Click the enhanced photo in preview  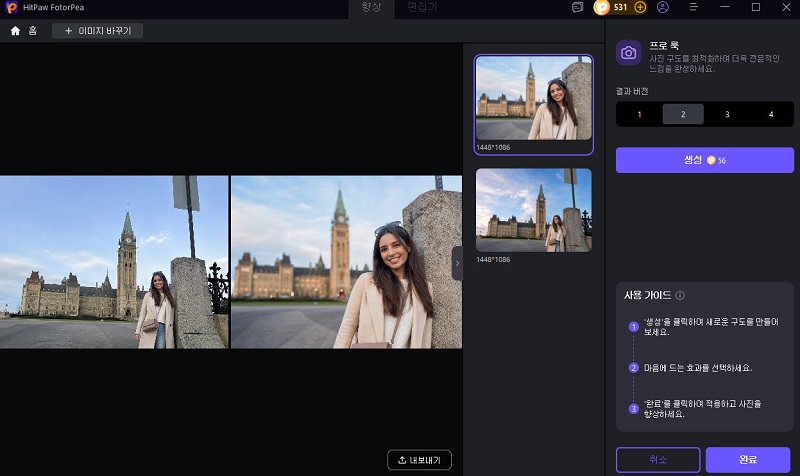point(346,262)
